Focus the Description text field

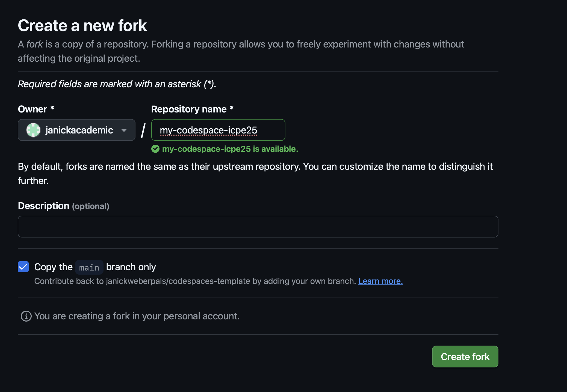click(x=258, y=227)
